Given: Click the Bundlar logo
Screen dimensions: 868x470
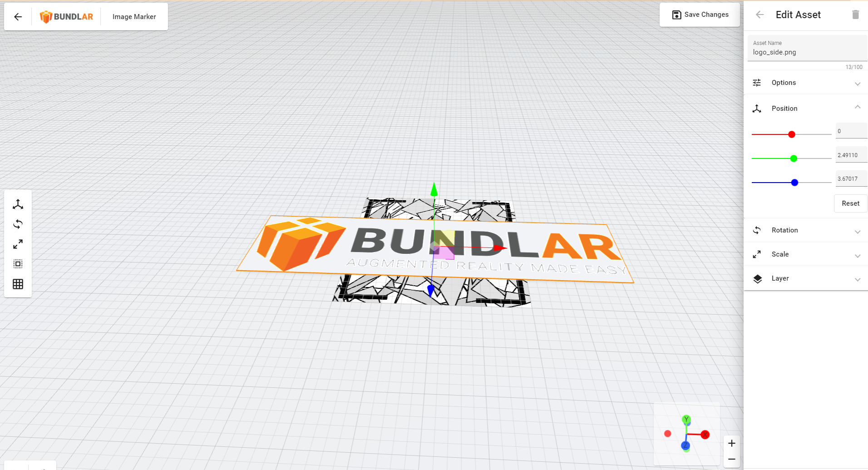Looking at the screenshot, I should pyautogui.click(x=66, y=16).
